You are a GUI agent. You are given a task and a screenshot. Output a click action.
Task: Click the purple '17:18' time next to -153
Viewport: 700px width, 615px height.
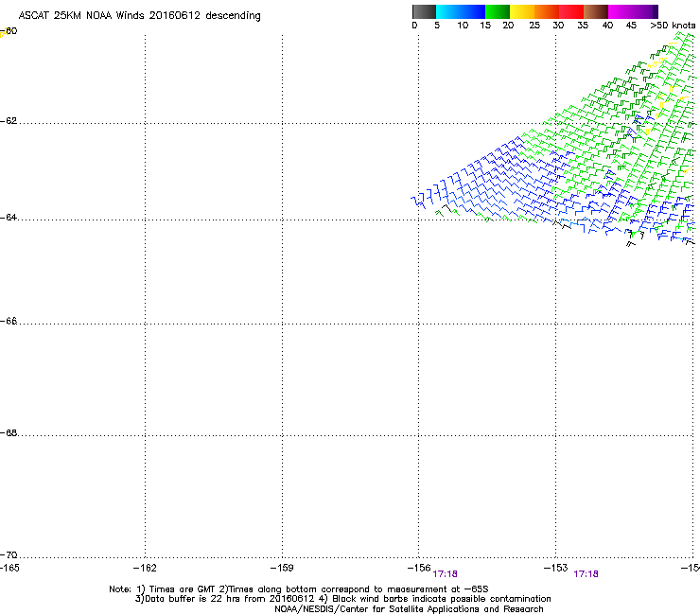[586, 574]
